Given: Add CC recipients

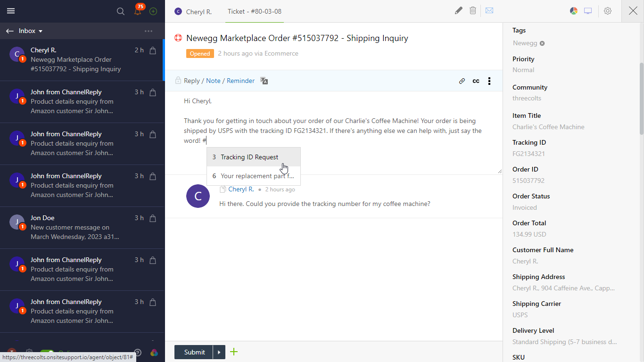Looking at the screenshot, I should click(x=476, y=81).
